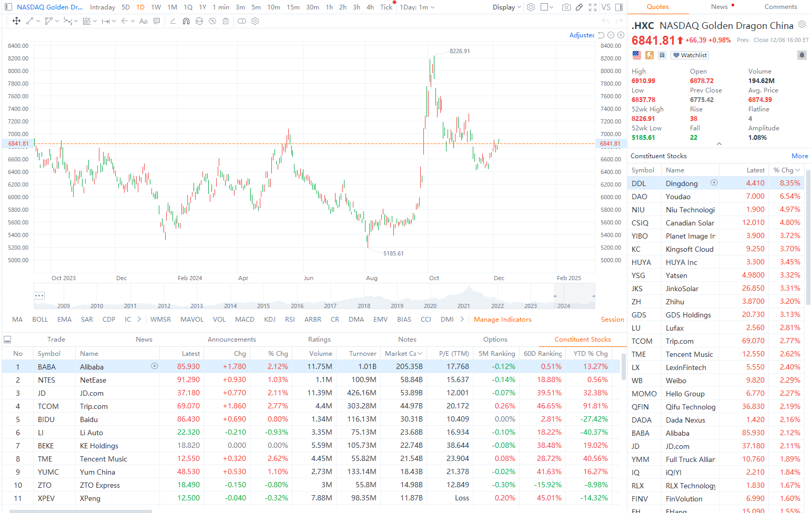Select the arrow marker drawing tool
812x513 pixels.
[x=125, y=21]
